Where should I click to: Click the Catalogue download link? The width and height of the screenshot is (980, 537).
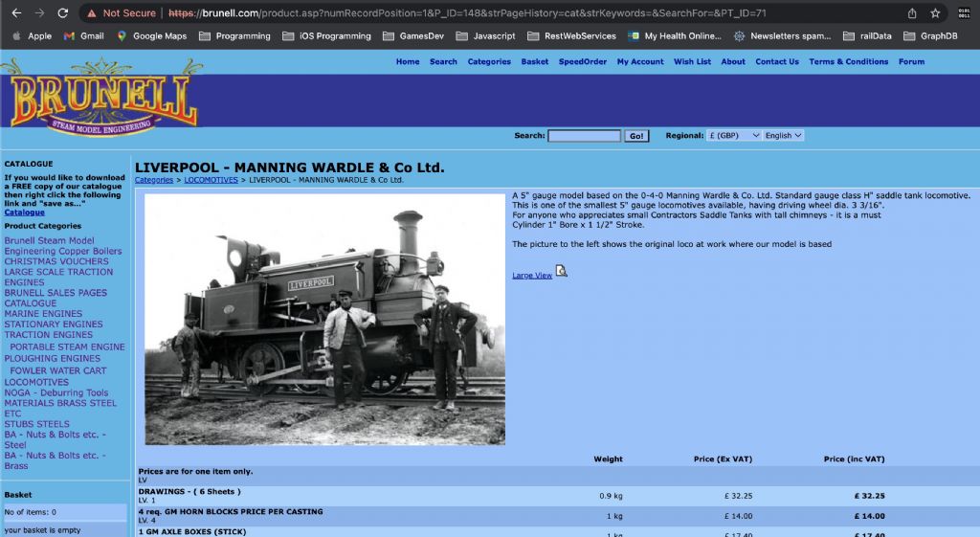pos(24,213)
